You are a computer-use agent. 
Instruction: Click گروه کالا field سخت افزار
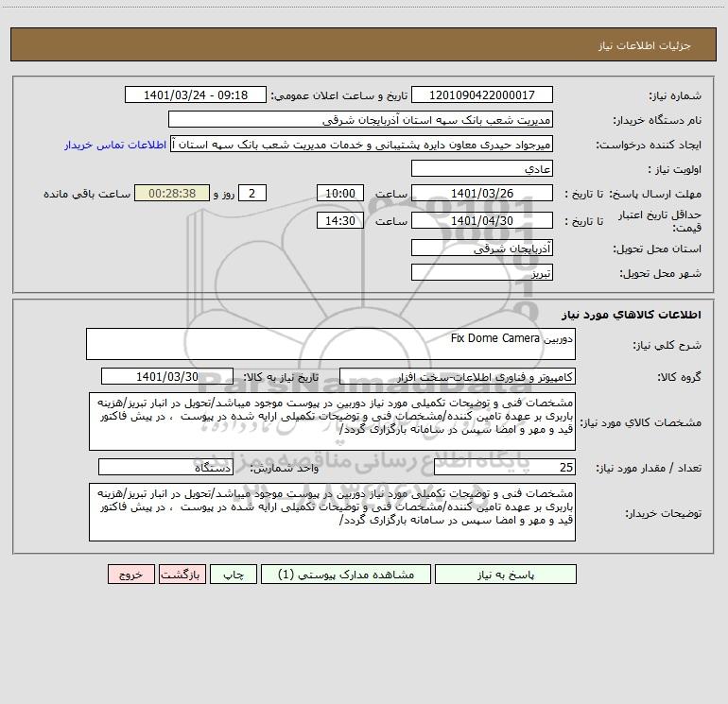(458, 376)
